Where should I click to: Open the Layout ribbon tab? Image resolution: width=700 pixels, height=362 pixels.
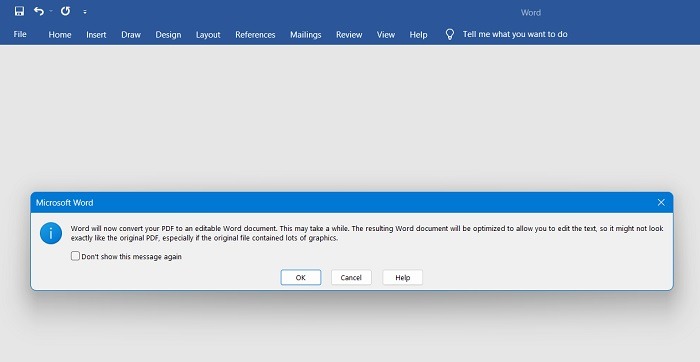pyautogui.click(x=208, y=34)
